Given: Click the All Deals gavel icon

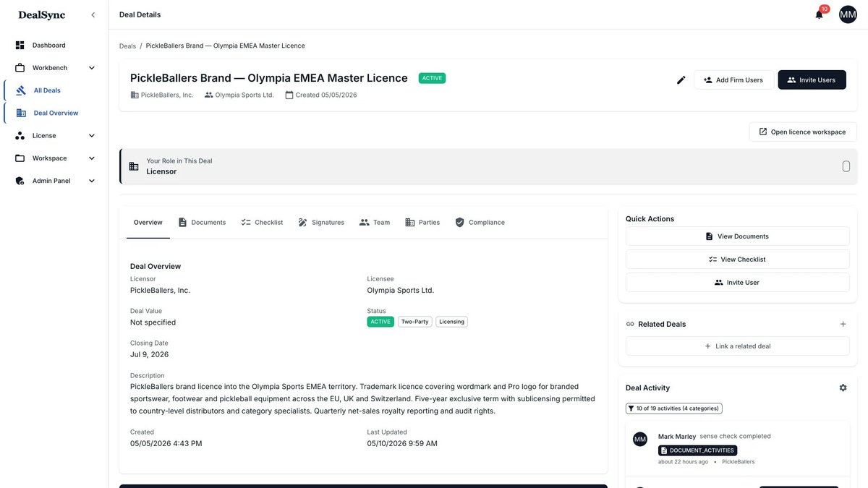Looking at the screenshot, I should (21, 90).
